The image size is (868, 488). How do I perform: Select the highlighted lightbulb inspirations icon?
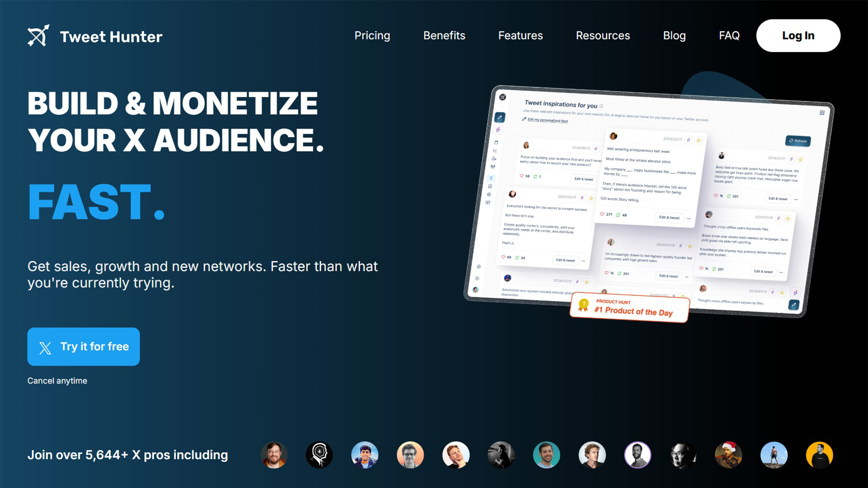(491, 178)
